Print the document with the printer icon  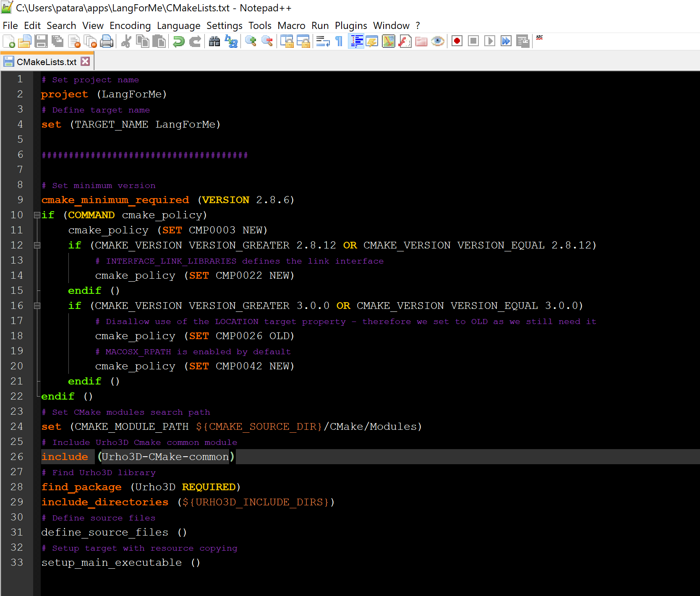107,41
